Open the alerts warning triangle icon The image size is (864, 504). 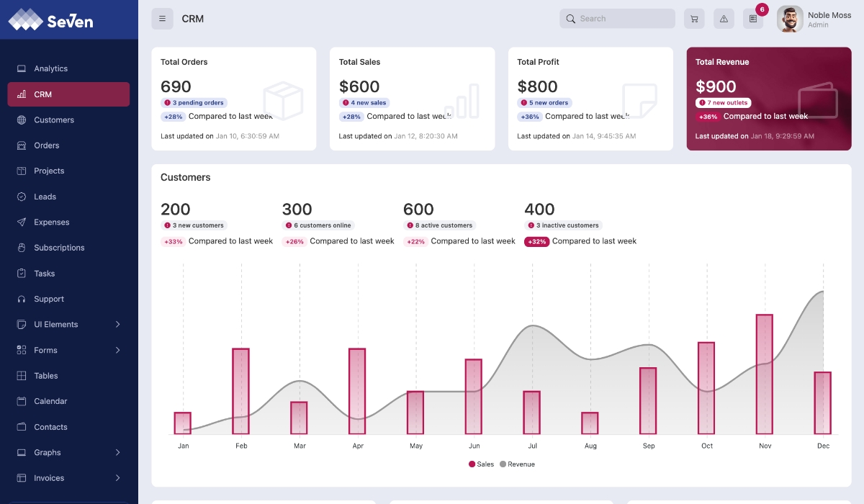coord(724,19)
